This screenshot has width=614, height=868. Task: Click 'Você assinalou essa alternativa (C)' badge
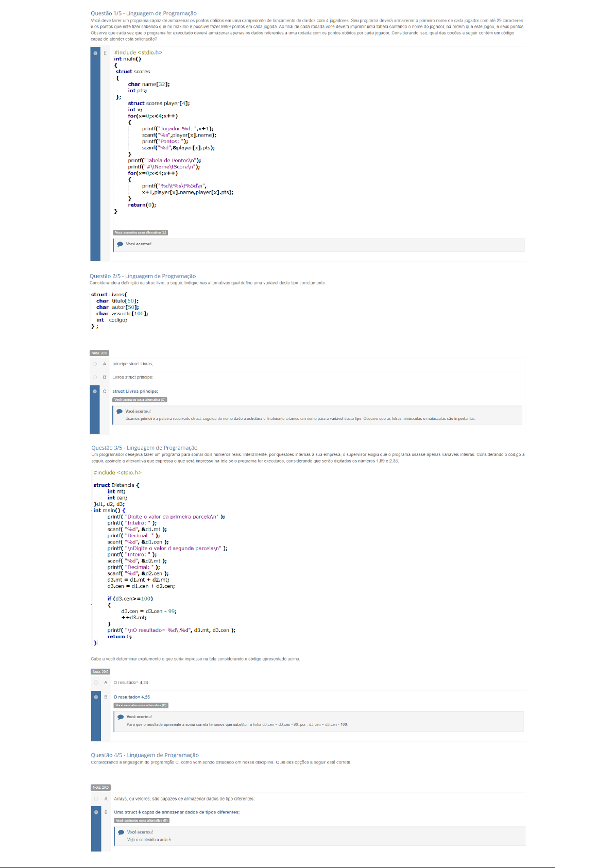click(140, 400)
